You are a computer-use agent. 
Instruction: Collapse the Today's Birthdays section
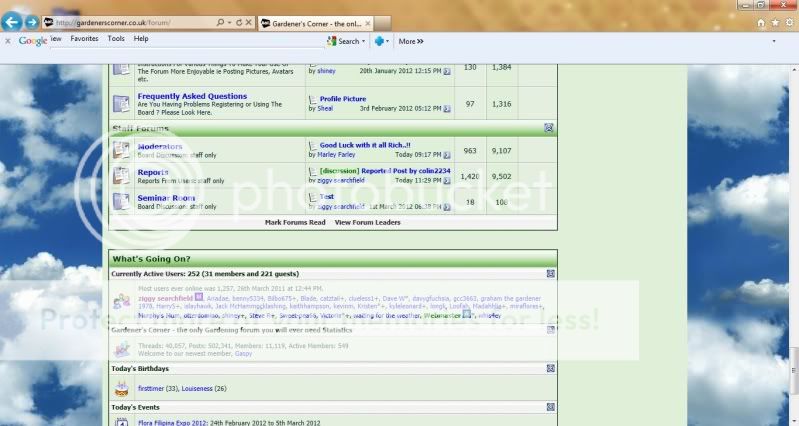(550, 369)
